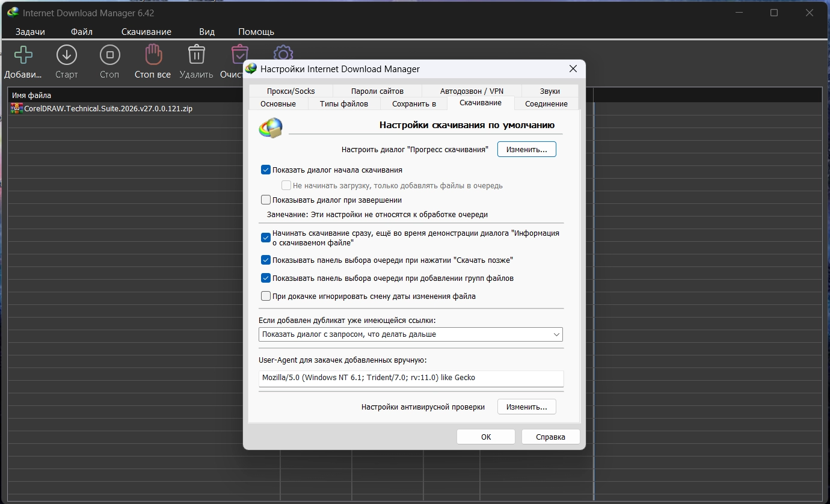This screenshot has width=830, height=504.
Task: Enable 'Показывать диалог при завершении' checkbox
Action: point(266,200)
